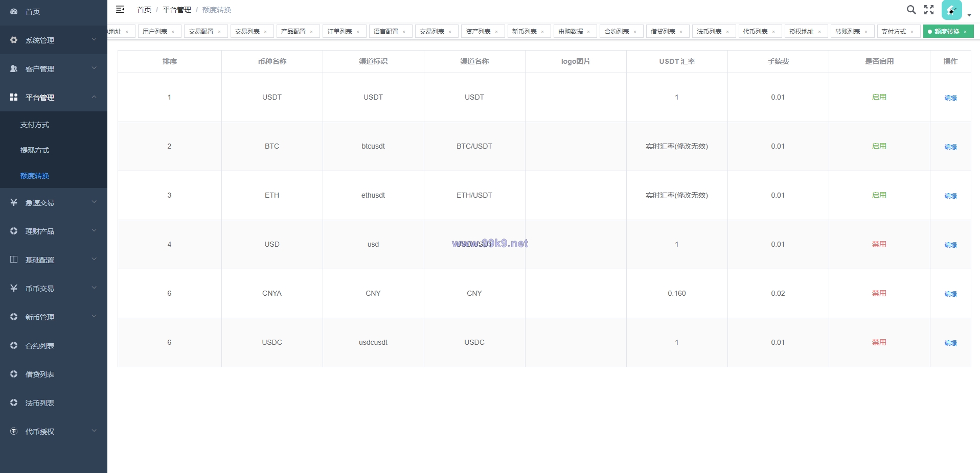Collapse 平台管理 menu chevron
Screen dimensions: 980x473
tap(94, 97)
